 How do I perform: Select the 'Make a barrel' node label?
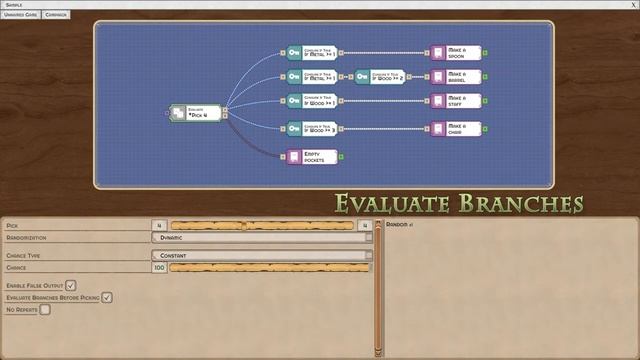coord(457,77)
